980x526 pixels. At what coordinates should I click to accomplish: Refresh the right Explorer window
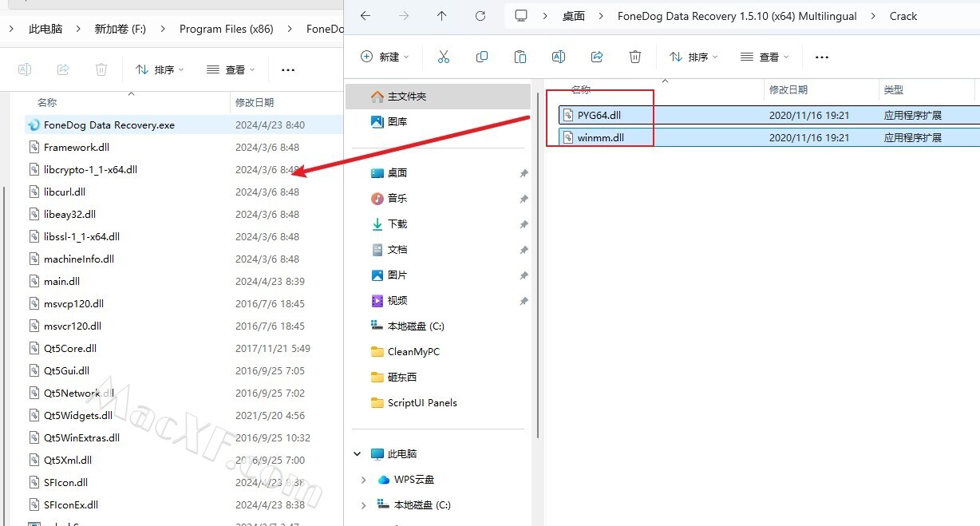click(x=480, y=16)
